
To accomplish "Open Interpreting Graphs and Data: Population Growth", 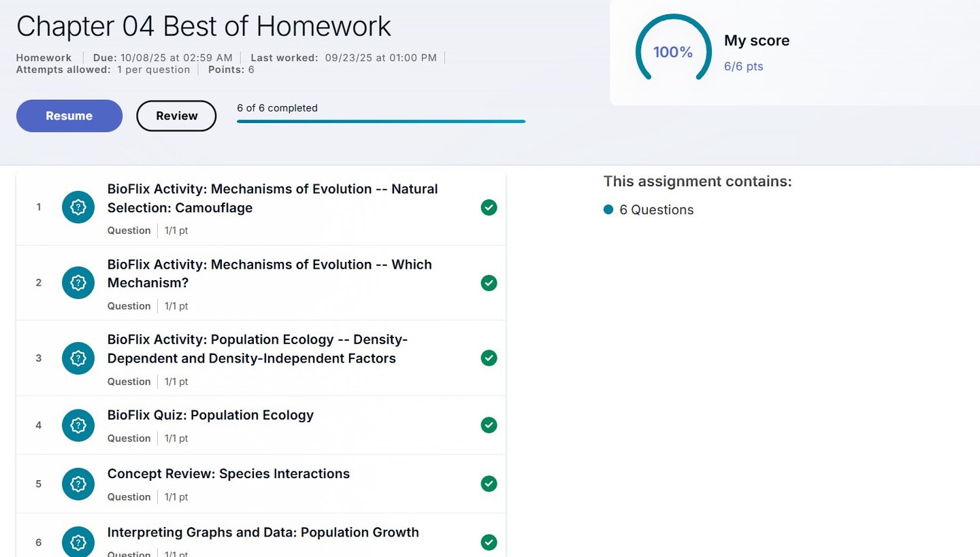I will [263, 532].
